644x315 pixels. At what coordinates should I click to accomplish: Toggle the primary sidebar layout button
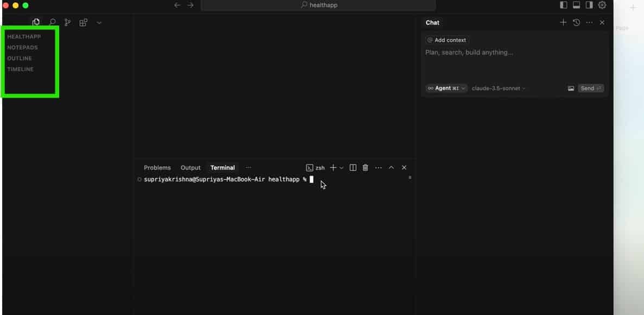coord(564,5)
